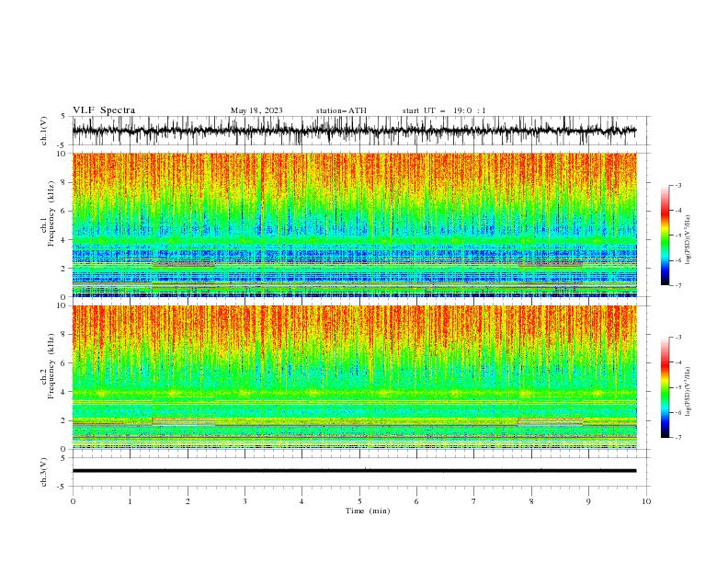Screen dimensions: 728x563
Task: Click the ch.2 PSD color bar
Action: [665, 387]
